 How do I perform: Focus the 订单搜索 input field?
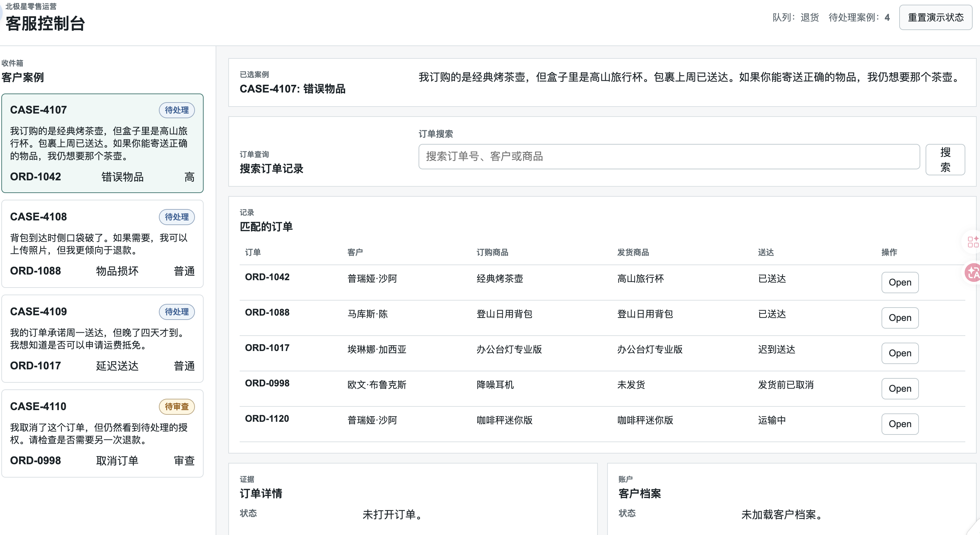point(669,156)
